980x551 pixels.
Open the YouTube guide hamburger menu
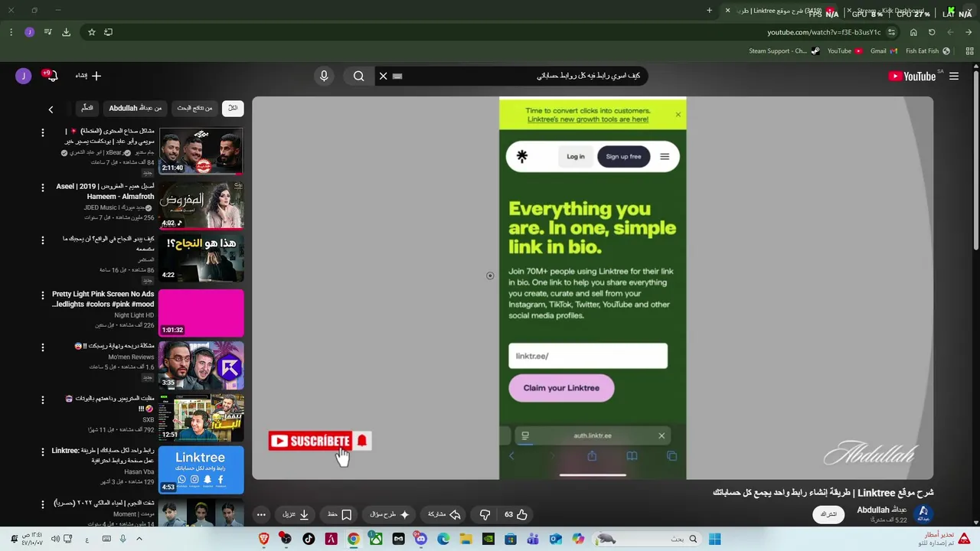(954, 76)
